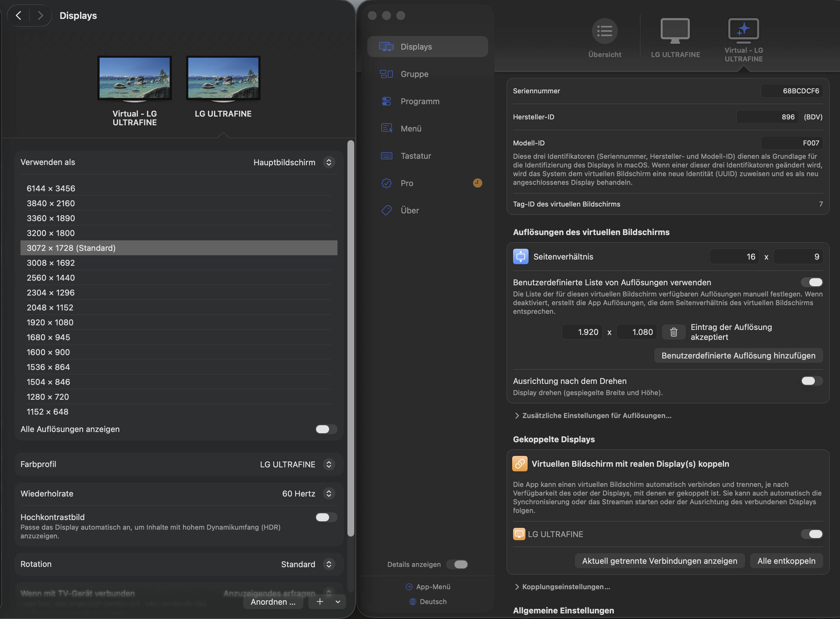Open Tastatur keyboard icon in sidebar
This screenshot has width=840, height=619.
tap(386, 156)
